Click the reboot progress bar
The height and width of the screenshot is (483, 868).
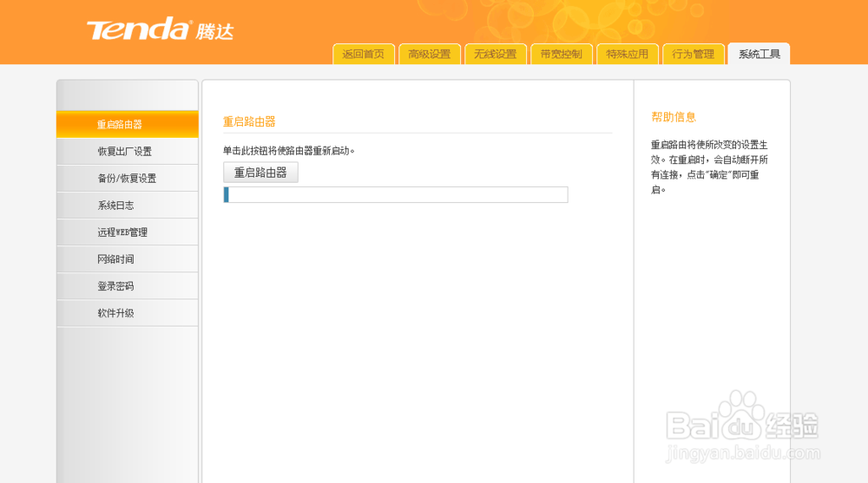click(396, 195)
